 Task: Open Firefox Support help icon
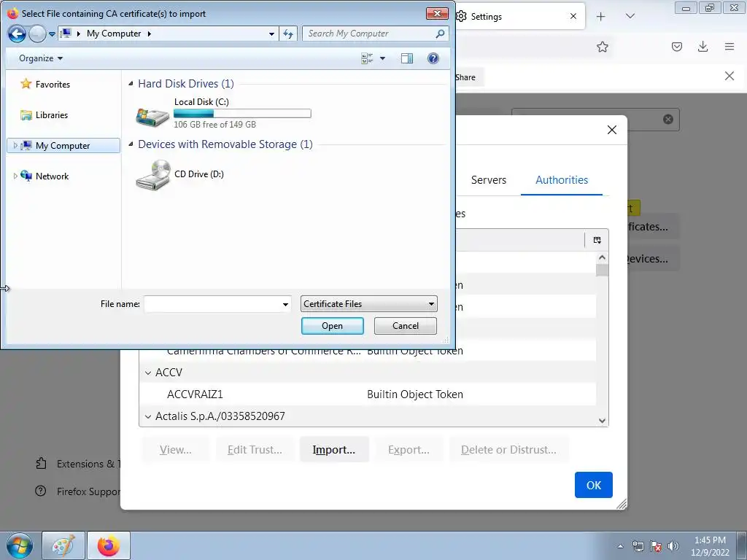(41, 491)
